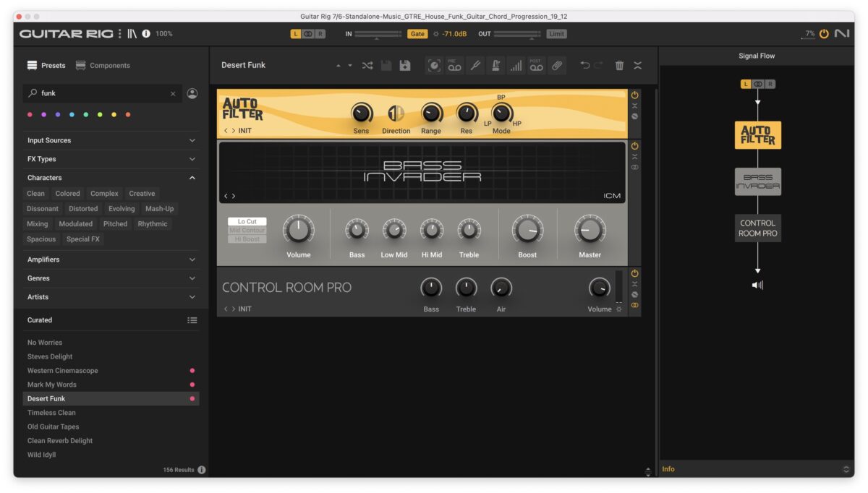This screenshot has height=493, width=868.
Task: Switch to the Components tab
Action: (103, 65)
